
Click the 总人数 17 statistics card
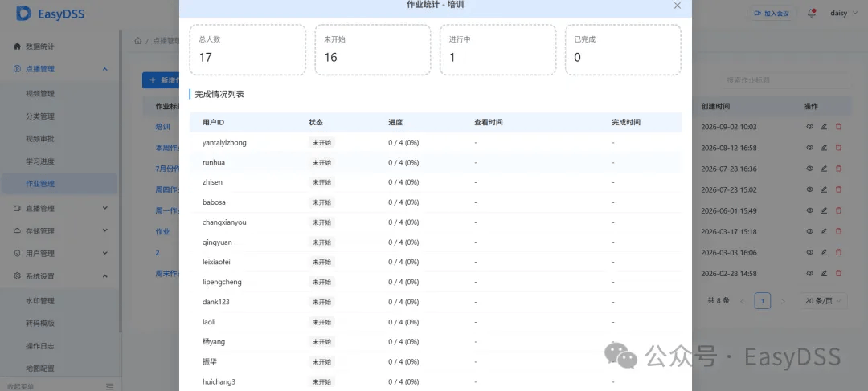point(248,50)
